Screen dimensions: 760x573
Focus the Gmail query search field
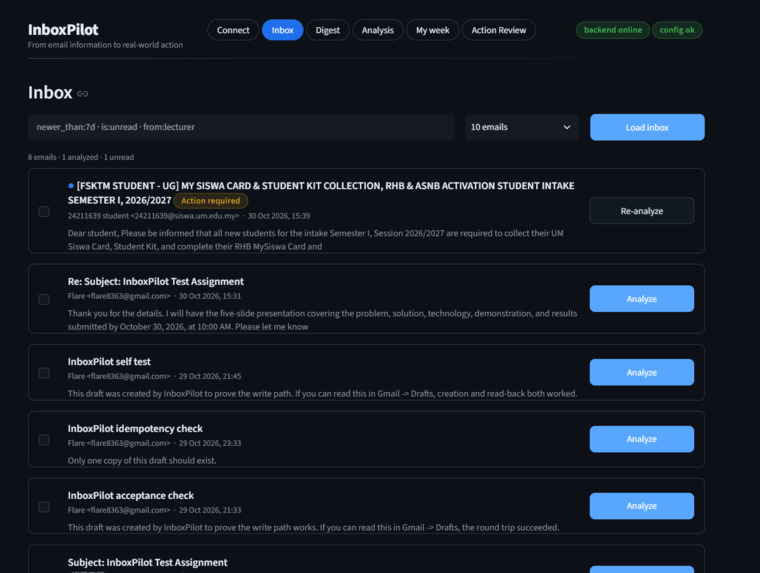(x=241, y=127)
